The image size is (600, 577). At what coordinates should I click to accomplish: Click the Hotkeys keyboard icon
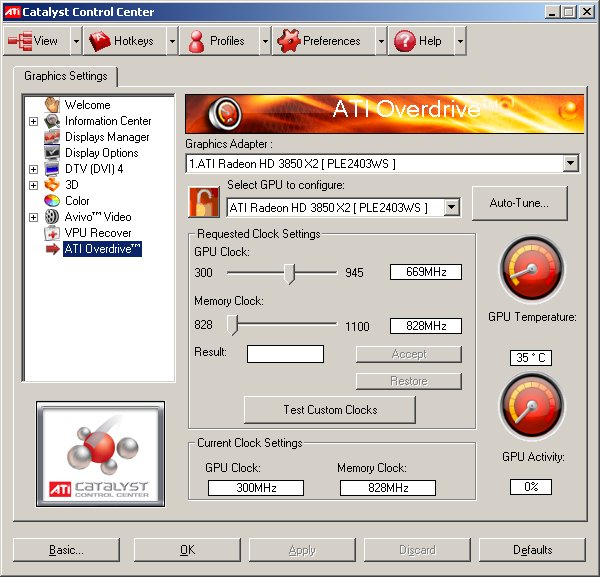99,41
